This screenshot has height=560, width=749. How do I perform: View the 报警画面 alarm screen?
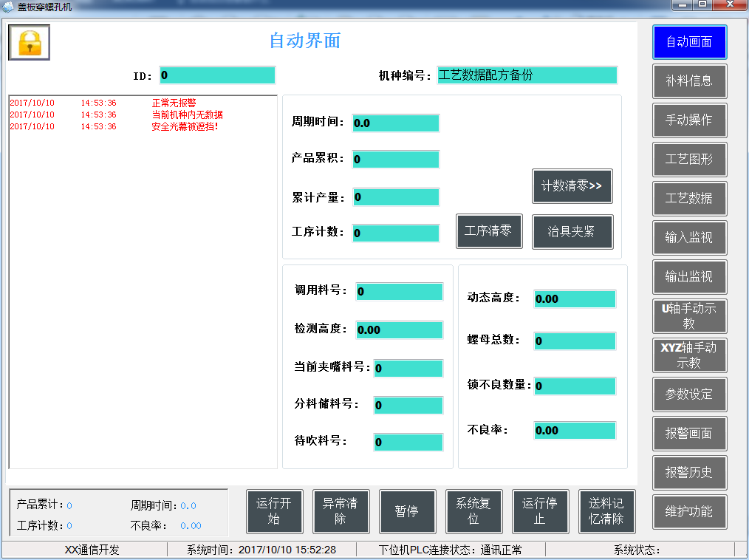[689, 434]
